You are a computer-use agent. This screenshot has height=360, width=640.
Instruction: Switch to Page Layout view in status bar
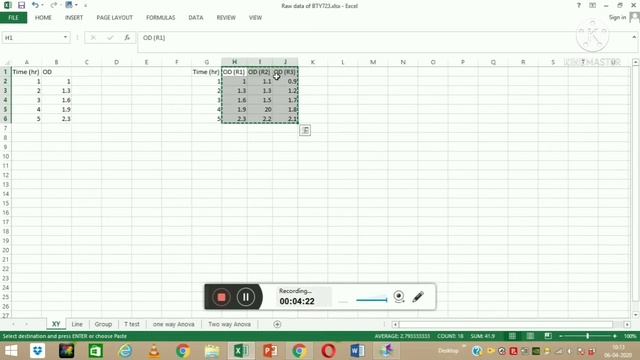(x=530, y=336)
